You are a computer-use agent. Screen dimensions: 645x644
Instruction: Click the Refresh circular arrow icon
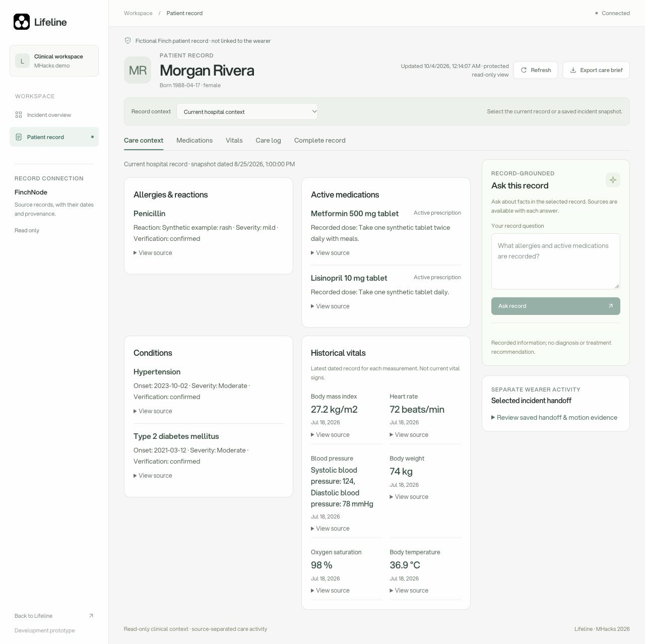point(524,70)
